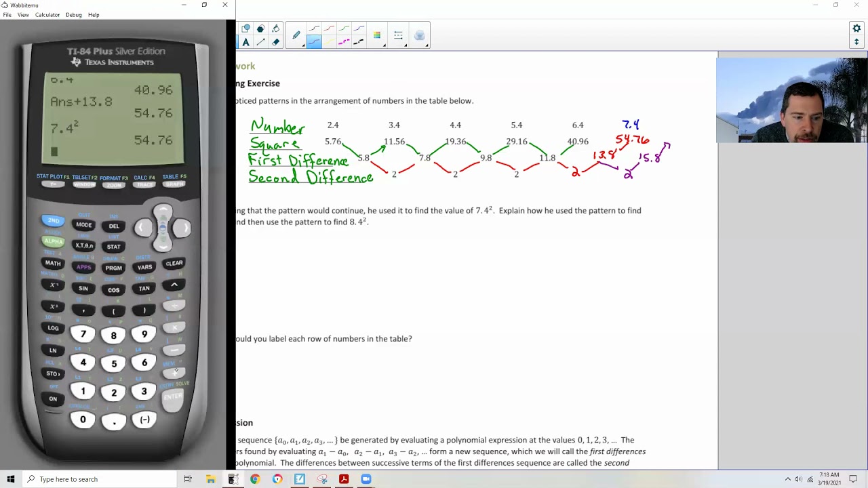Viewport: 868px width, 488px height.
Task: Choose the highlighted blue pen style
Action: [313, 42]
